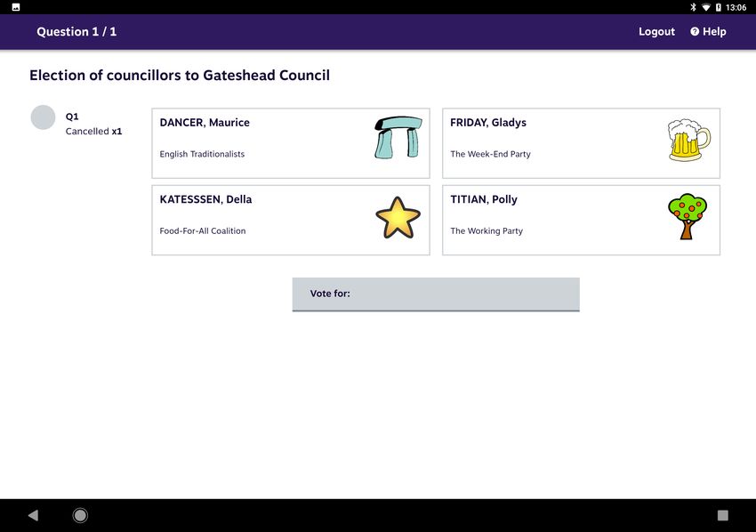Tap the Android home circle button
This screenshot has width=756, height=532.
click(80, 515)
